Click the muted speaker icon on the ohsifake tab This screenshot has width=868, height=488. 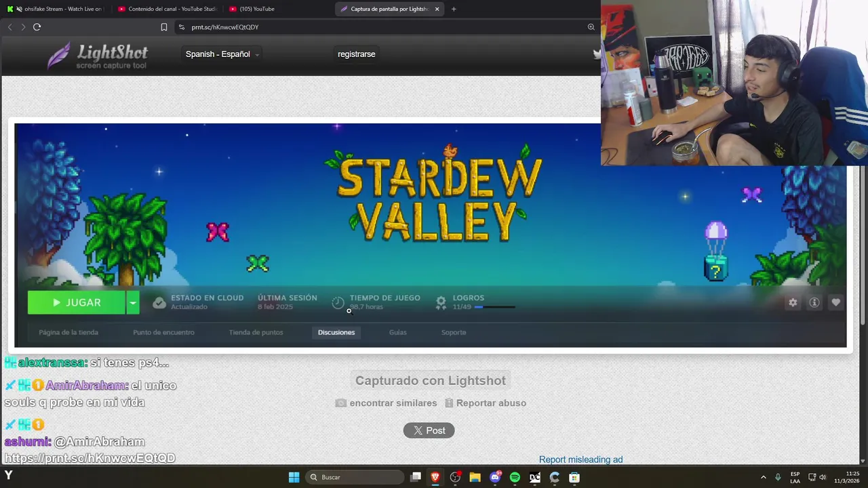point(18,9)
